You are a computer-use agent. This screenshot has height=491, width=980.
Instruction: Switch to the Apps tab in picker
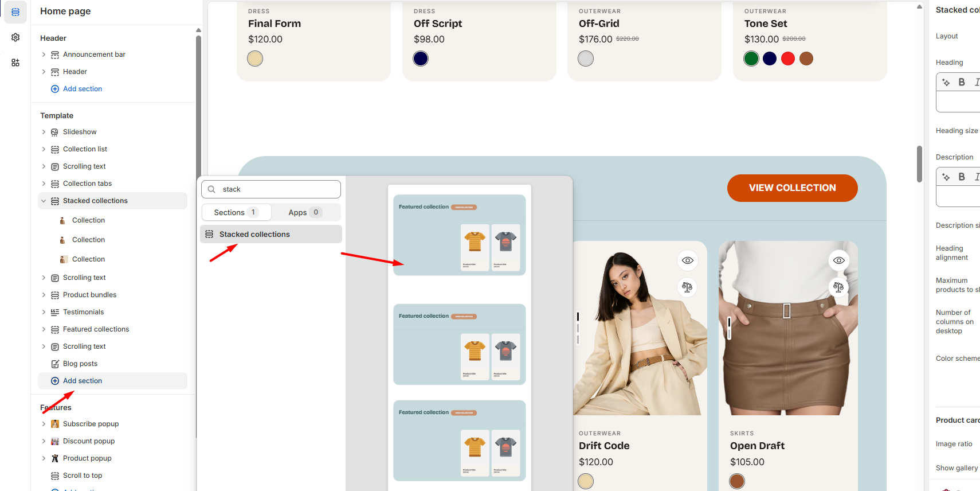305,212
